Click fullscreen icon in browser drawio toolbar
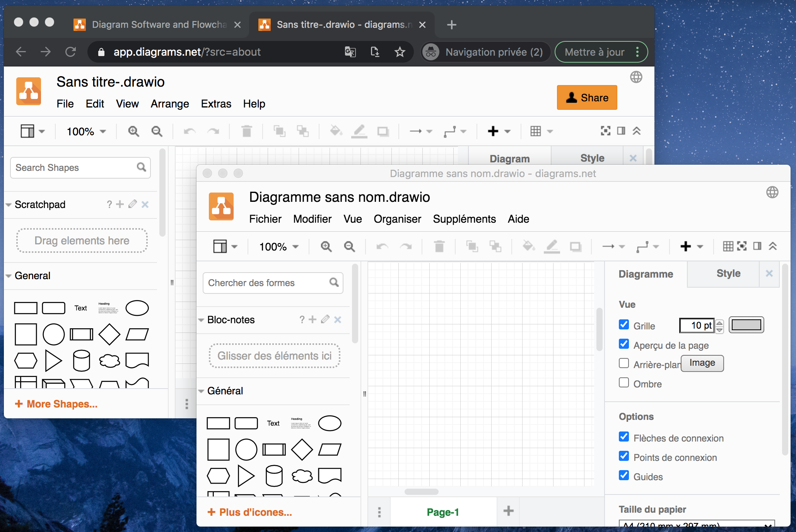 606,131
